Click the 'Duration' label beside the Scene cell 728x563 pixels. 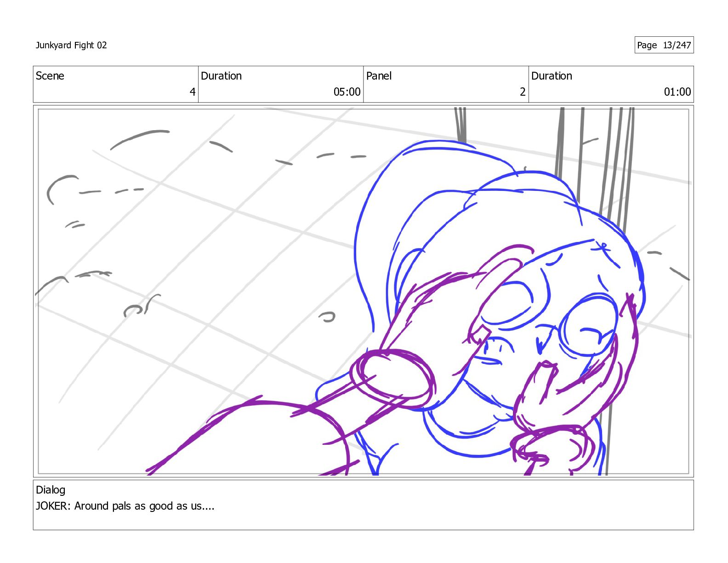[221, 76]
